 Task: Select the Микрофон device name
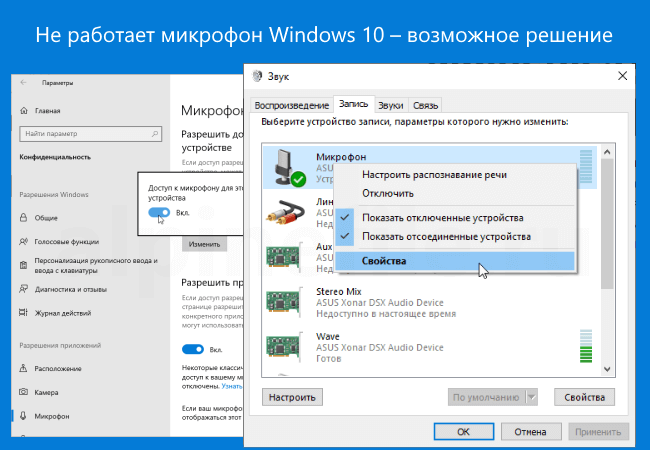click(x=341, y=157)
